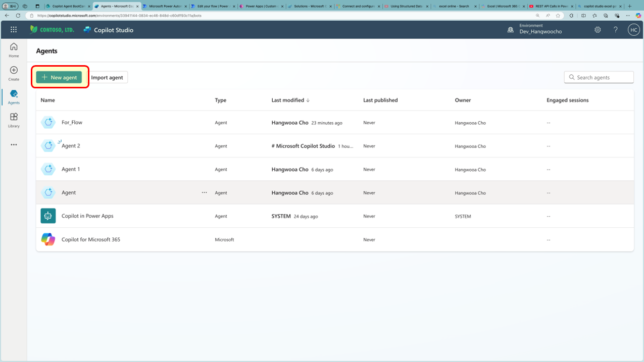Switch to Microsoft Power Automate browser tab
The height and width of the screenshot is (362, 644).
coord(165,6)
